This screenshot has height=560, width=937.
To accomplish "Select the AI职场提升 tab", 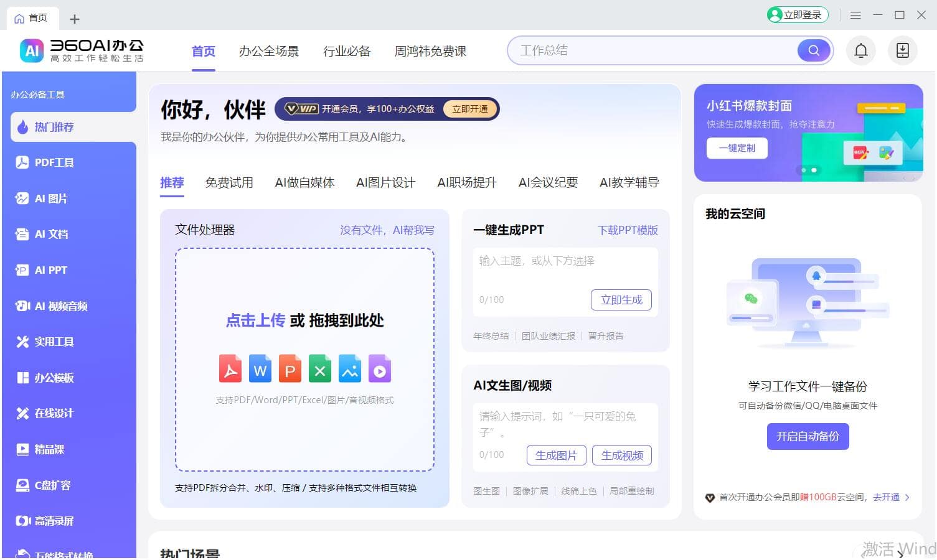I will pyautogui.click(x=467, y=182).
